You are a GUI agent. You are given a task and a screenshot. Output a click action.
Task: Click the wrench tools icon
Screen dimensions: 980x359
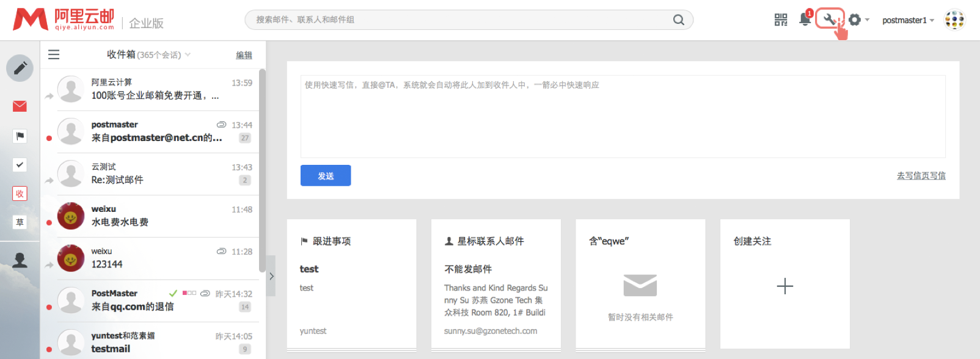click(829, 20)
